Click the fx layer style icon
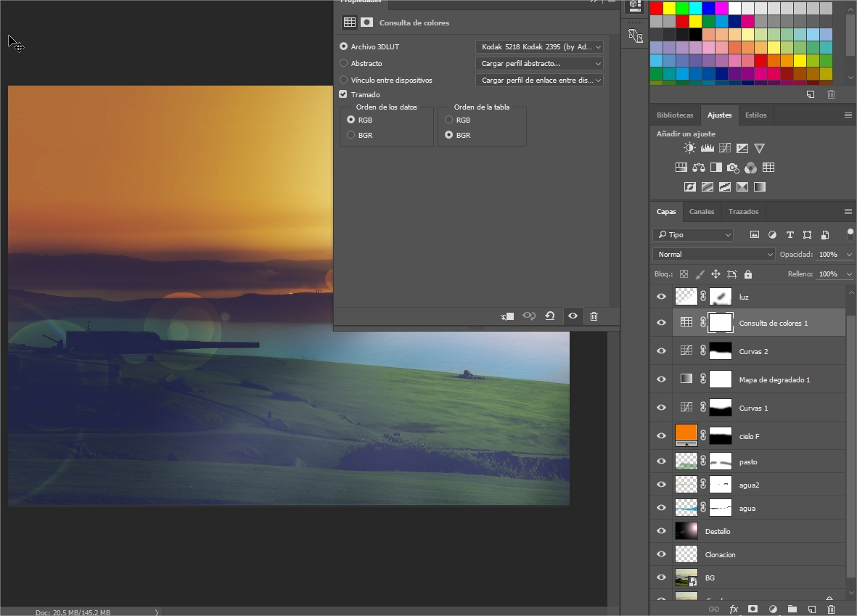The width and height of the screenshot is (857, 616). point(734,609)
